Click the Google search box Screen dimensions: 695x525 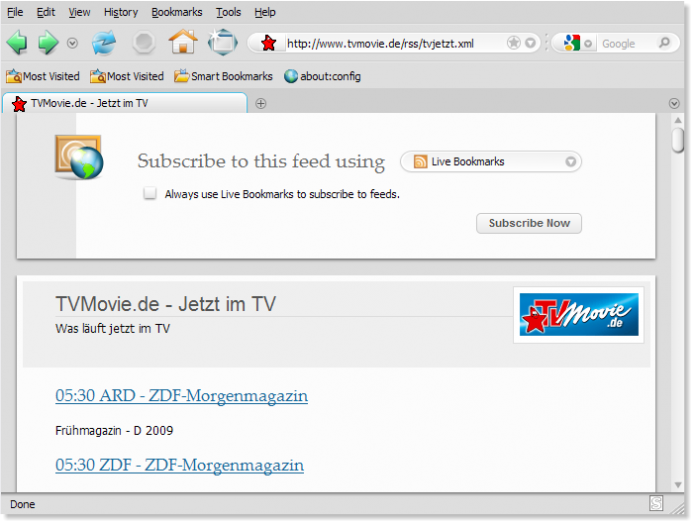point(627,43)
